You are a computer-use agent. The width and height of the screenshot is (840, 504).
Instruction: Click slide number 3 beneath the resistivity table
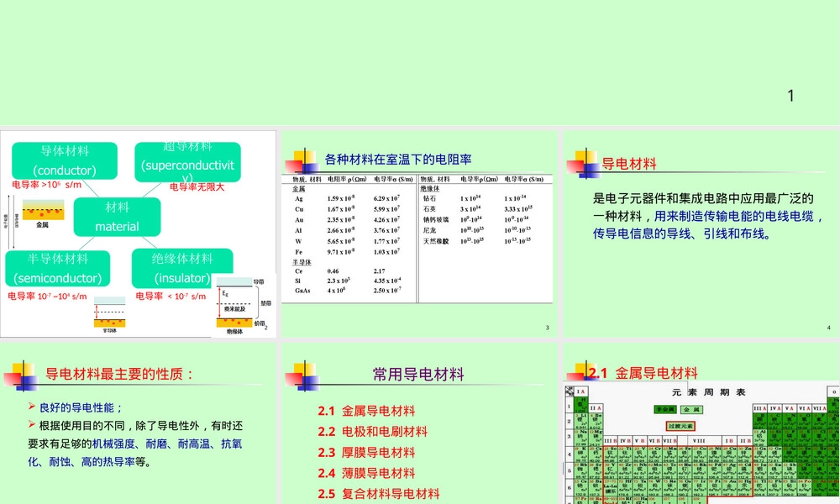pyautogui.click(x=547, y=328)
